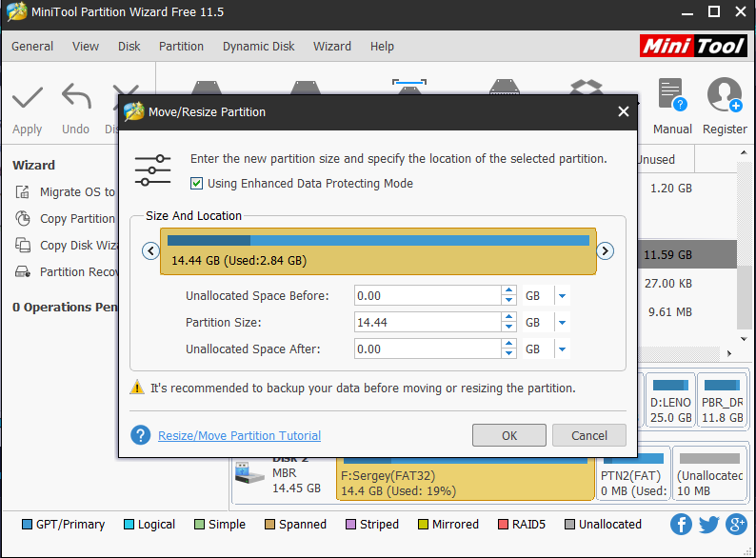Viewport: 756px width, 558px height.
Task: Decrease Partition Size with down spinner
Action: pyautogui.click(x=508, y=327)
